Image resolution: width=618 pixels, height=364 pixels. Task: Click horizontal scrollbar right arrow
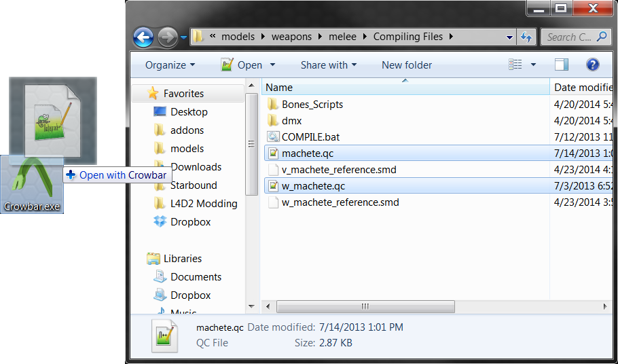click(605, 306)
